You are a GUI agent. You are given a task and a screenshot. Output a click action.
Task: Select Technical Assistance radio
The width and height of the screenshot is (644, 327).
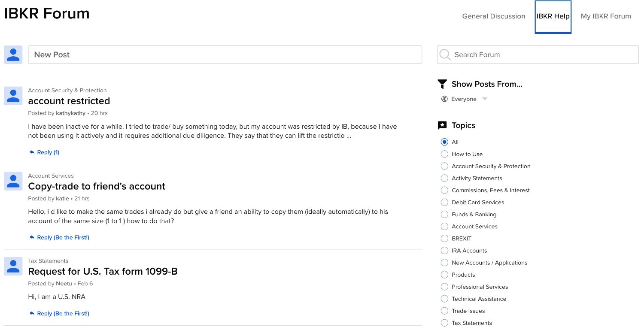click(444, 299)
